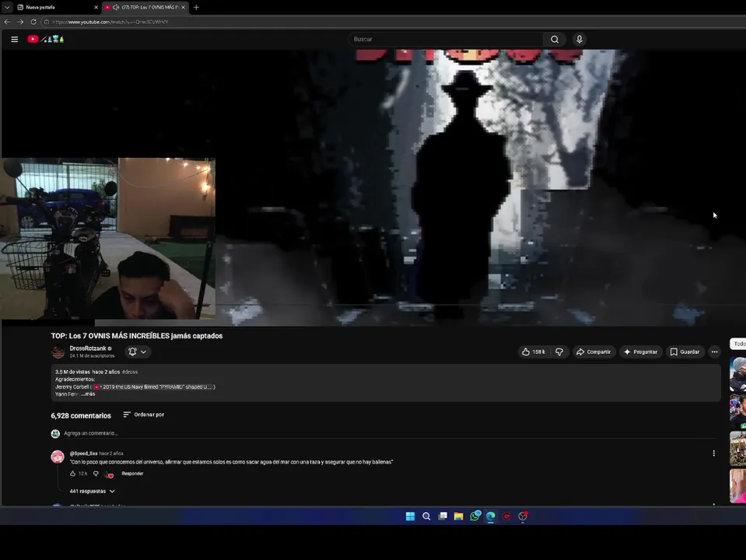Dislike the video with thumbs-down button
The width and height of the screenshot is (746, 560).
pos(559,352)
